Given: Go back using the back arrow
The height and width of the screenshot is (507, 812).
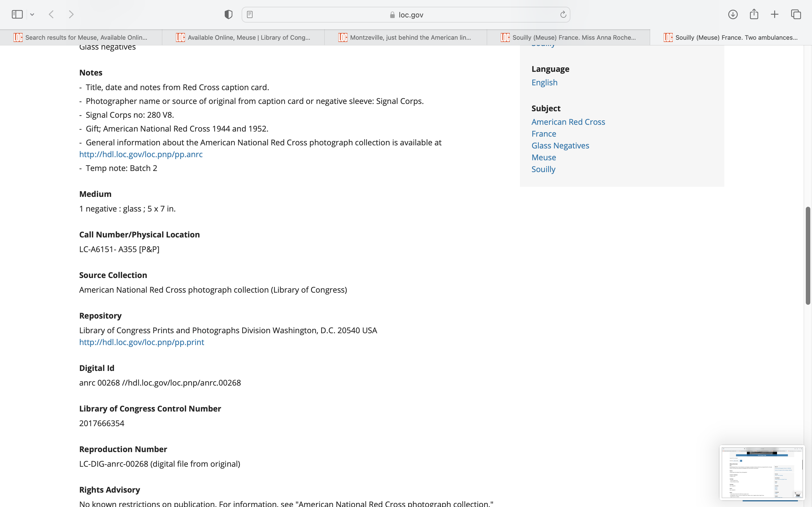Looking at the screenshot, I should tap(51, 14).
